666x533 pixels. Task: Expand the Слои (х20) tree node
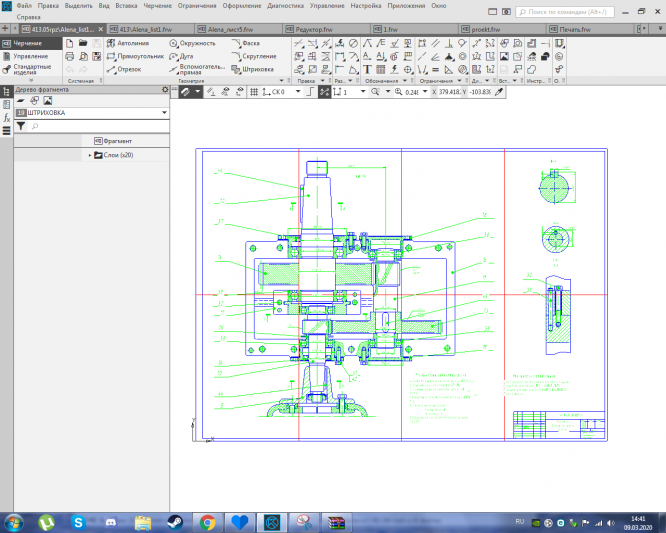(90, 155)
